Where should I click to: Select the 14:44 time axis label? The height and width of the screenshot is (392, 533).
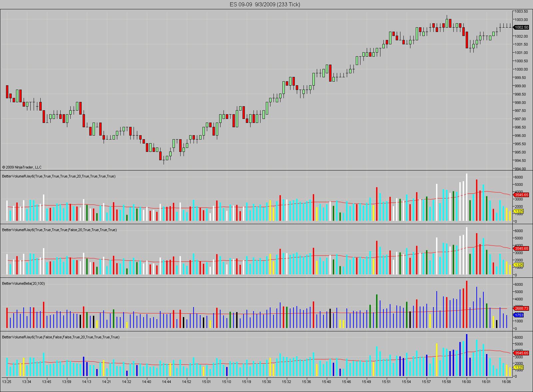coord(167,382)
